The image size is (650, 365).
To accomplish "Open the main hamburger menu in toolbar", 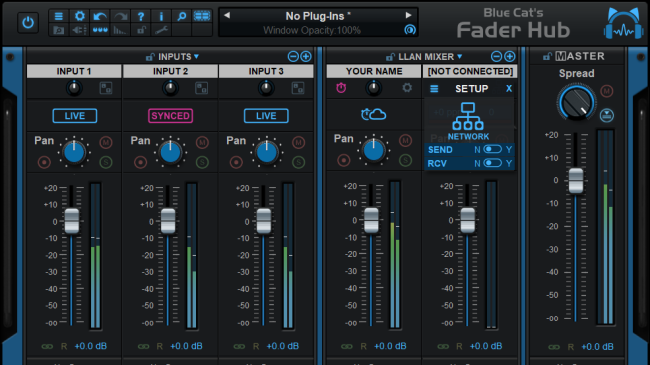I will point(58,16).
